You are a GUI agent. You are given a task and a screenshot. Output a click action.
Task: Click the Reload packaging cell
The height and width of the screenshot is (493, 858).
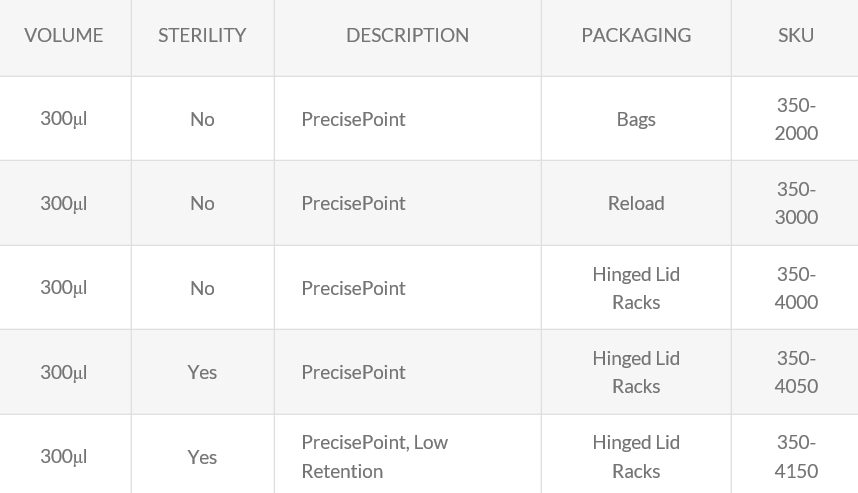click(636, 203)
